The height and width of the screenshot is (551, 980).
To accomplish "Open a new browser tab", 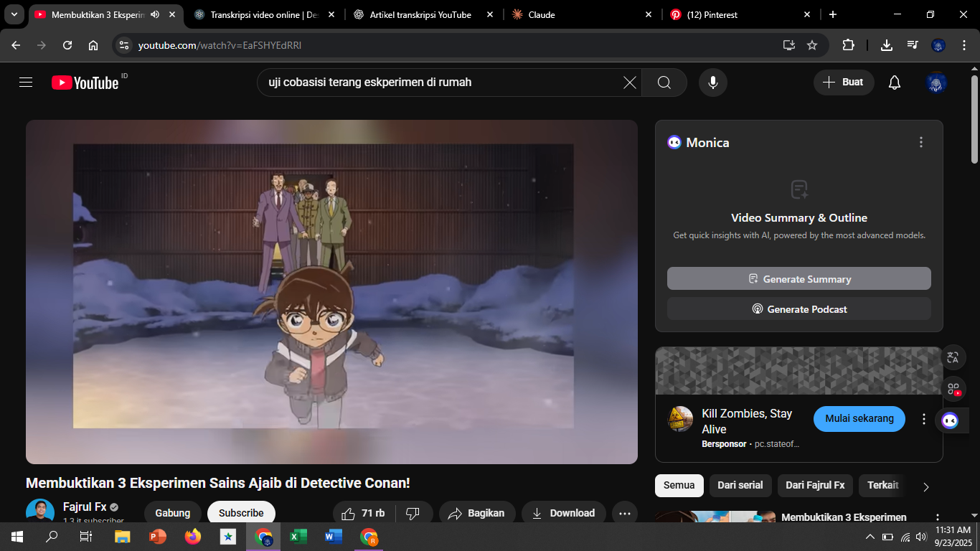I will (x=832, y=14).
